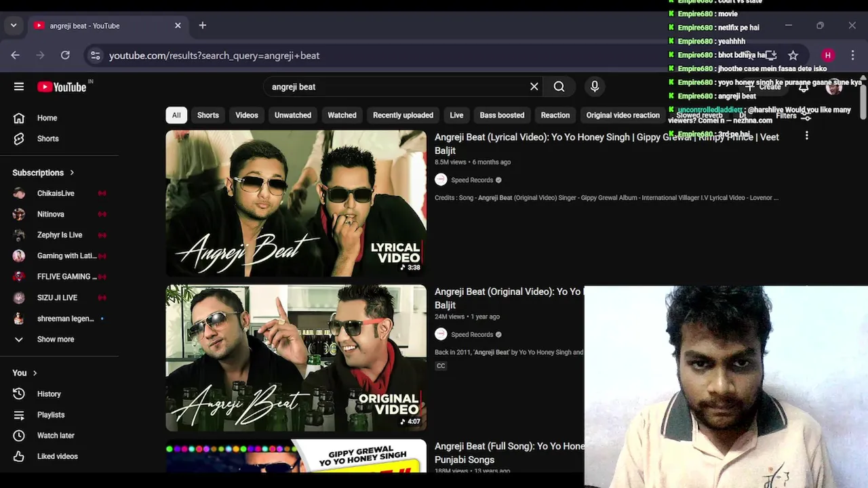Select the Videos filter chip
Viewport: 868px width, 488px height.
pos(247,115)
